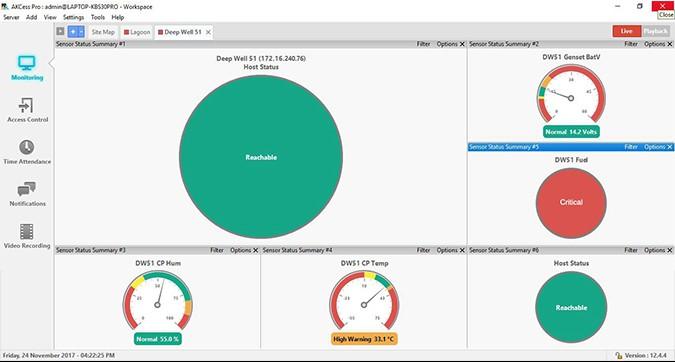Open the Monitoring section in sidebar

27,68
